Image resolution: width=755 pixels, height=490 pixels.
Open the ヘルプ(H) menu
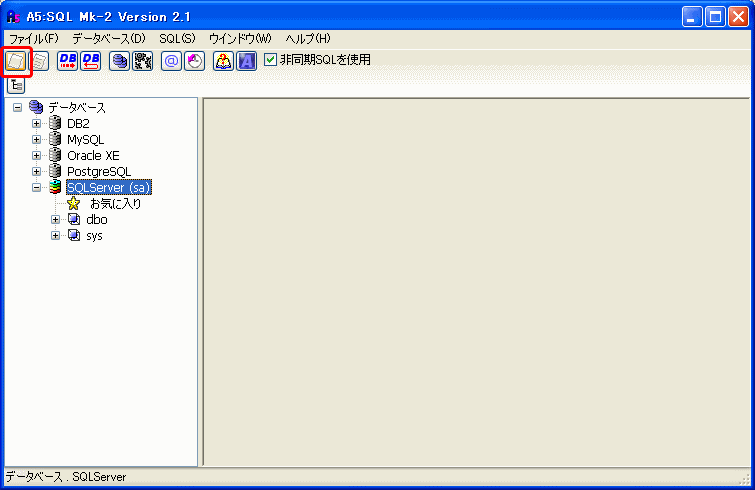coord(308,39)
